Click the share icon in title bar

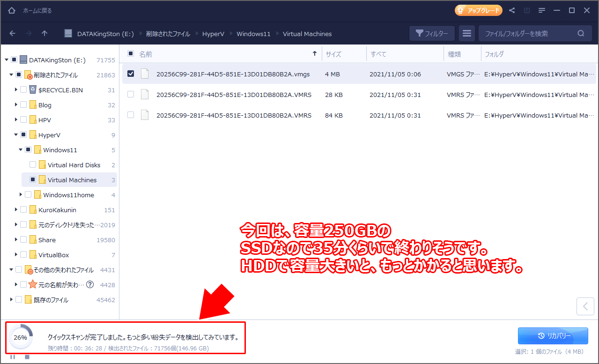pos(512,10)
